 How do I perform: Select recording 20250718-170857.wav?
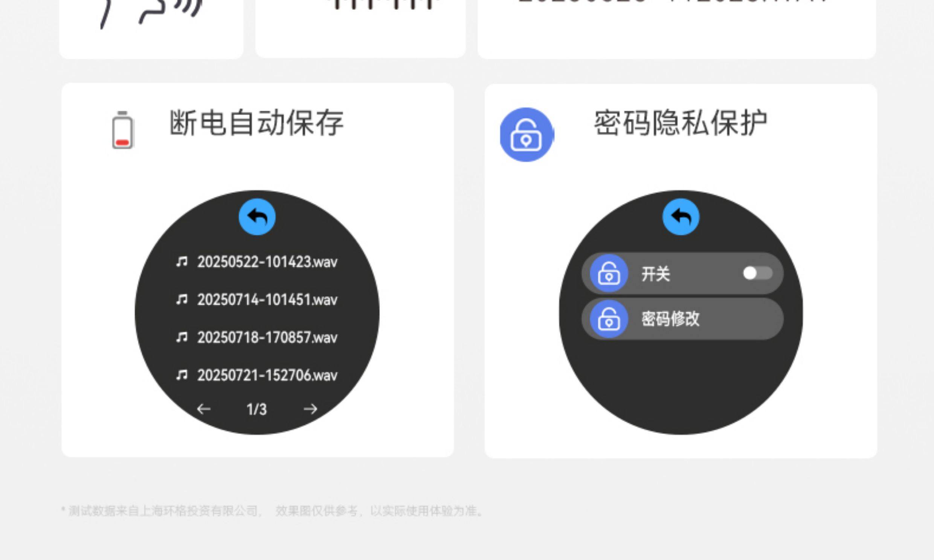[267, 337]
